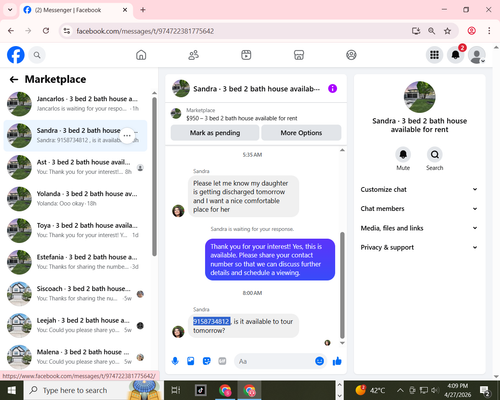
Task: Mute the Sandra conversation
Action: point(403,155)
